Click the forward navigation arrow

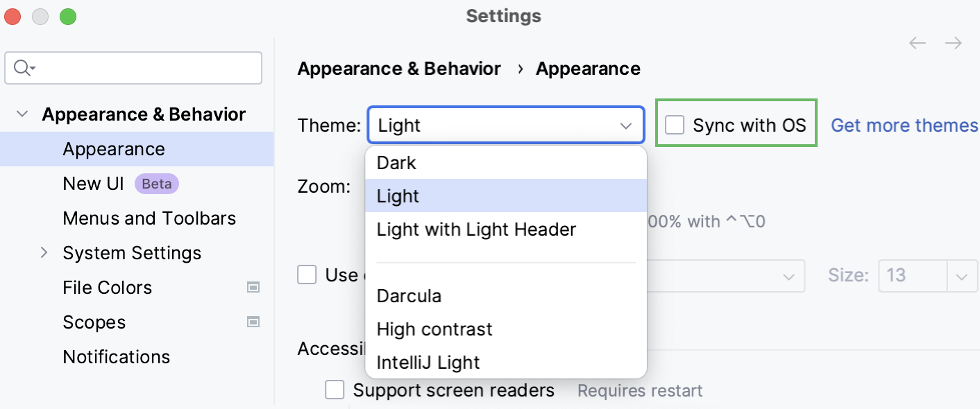pos(954,43)
